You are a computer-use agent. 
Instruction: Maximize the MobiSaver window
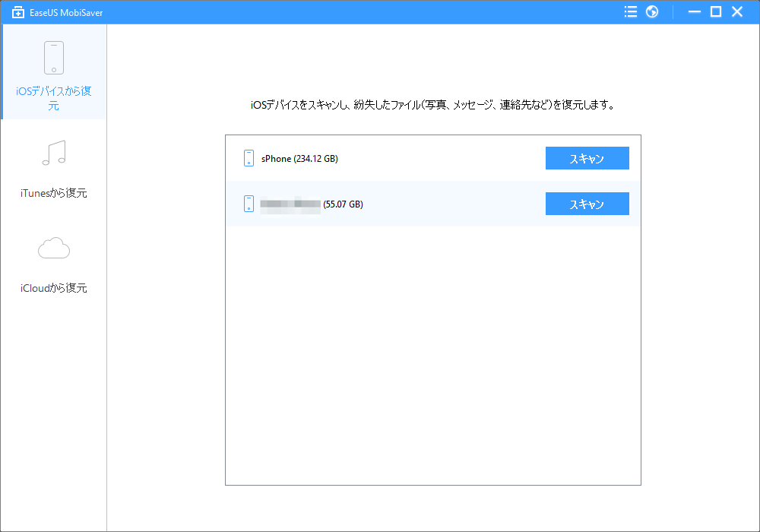pyautogui.click(x=716, y=11)
